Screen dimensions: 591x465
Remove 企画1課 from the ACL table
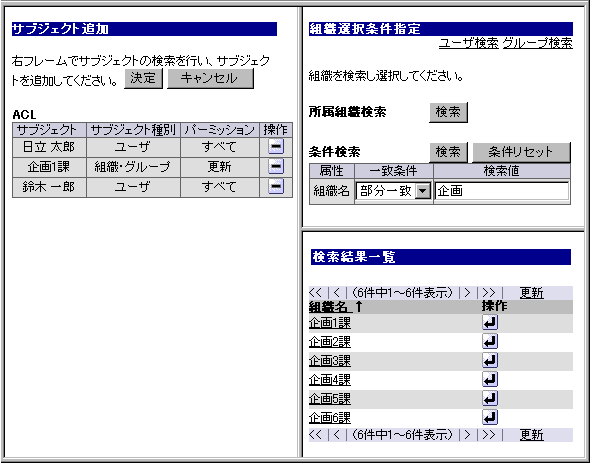pyautogui.click(x=276, y=166)
